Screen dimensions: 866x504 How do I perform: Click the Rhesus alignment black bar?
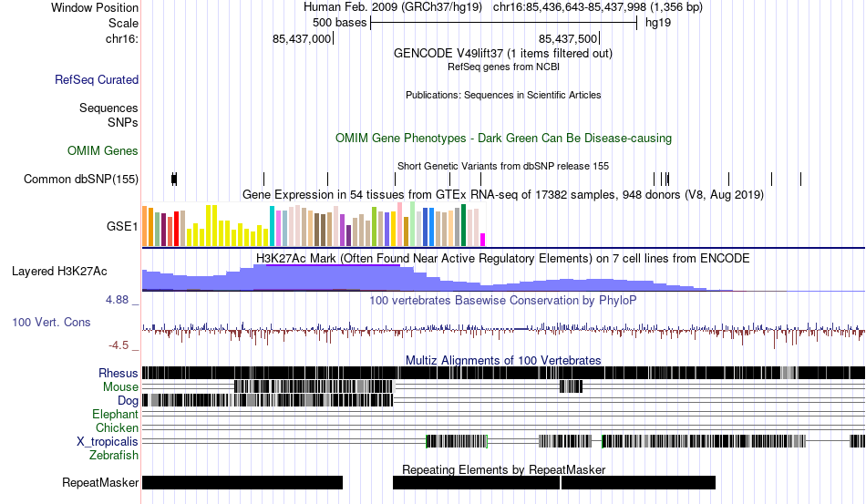504,373
